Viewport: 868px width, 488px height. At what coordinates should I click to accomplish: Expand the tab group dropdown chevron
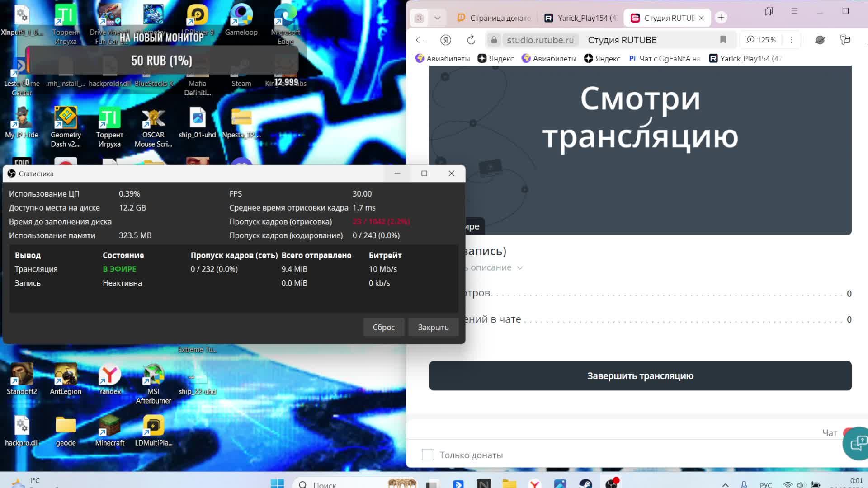(x=437, y=18)
